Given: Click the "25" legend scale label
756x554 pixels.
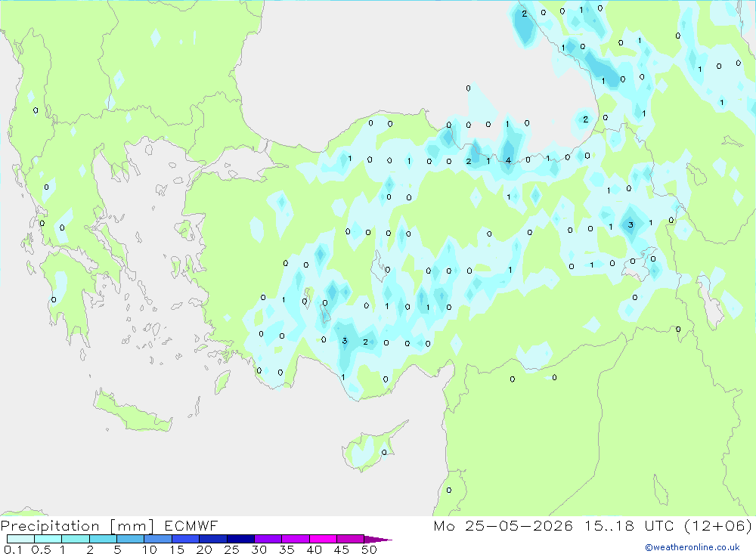Looking at the screenshot, I should coord(231,549).
